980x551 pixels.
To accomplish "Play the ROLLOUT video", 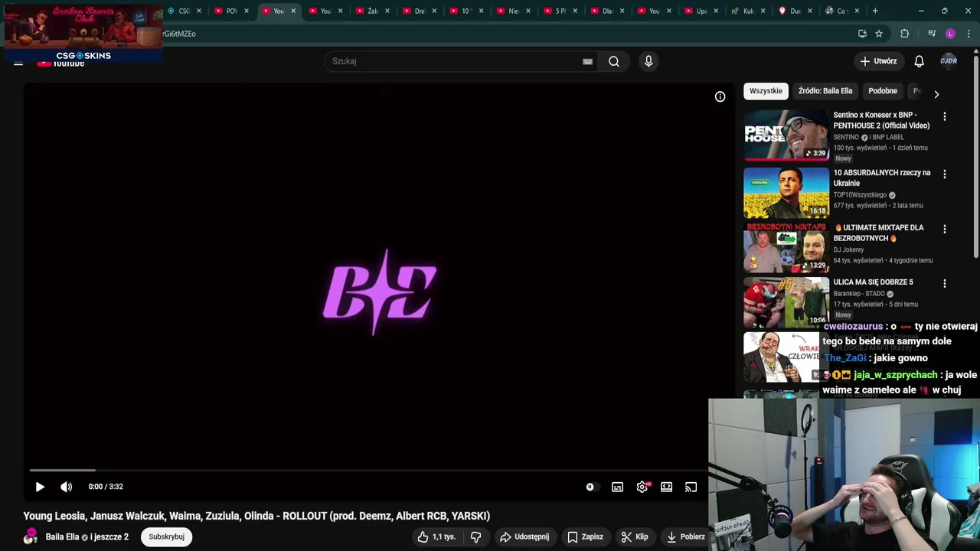I will pos(40,487).
